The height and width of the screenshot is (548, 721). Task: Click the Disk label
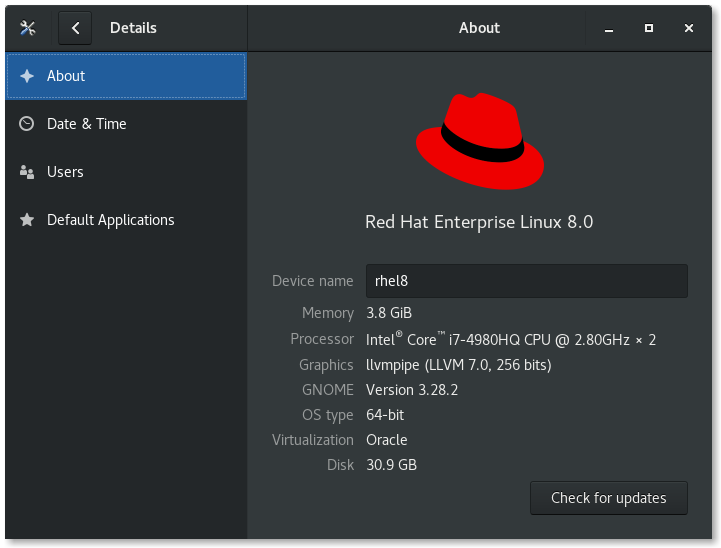pos(340,465)
